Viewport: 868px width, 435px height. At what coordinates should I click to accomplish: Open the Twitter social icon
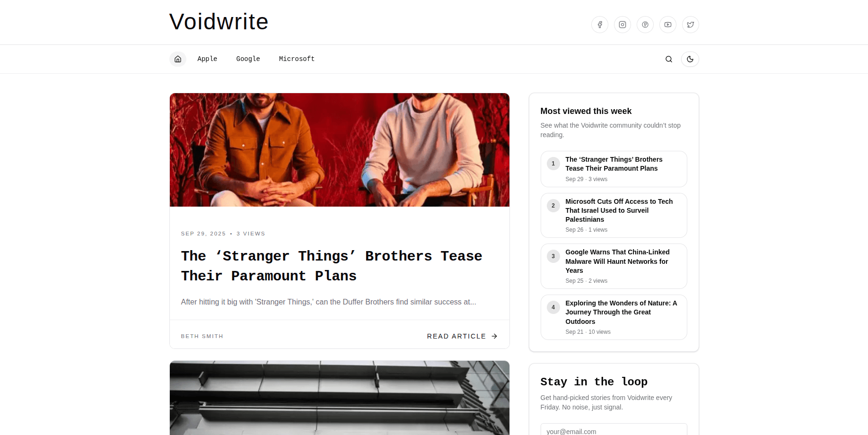[x=690, y=25]
